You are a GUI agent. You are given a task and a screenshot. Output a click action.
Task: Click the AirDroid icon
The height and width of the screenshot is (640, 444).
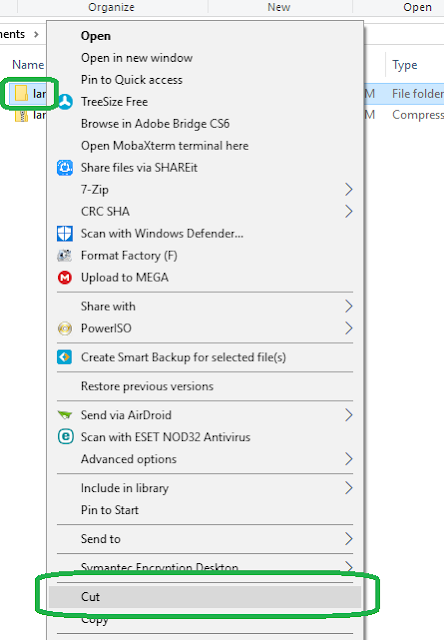click(65, 415)
